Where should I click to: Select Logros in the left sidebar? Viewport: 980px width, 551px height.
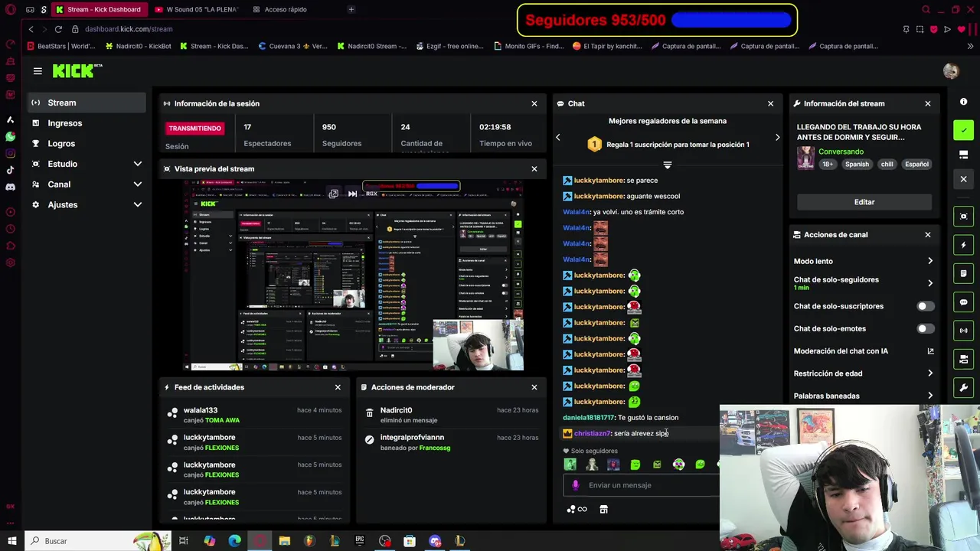click(87, 144)
